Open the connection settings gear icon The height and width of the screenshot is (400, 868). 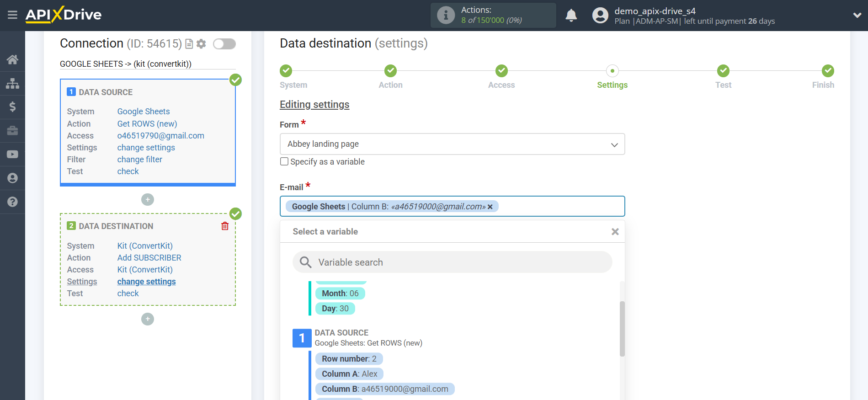click(201, 44)
